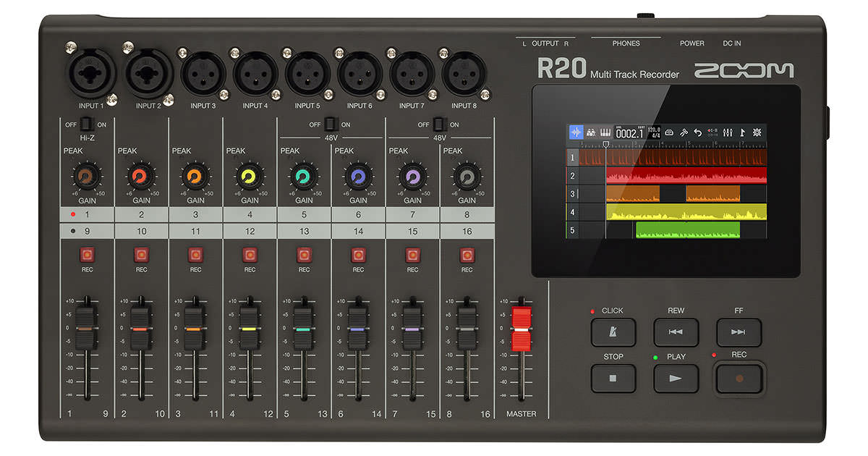Select track 4 header on the touchscreen
Viewport: 868px width, 456px height.
point(572,212)
